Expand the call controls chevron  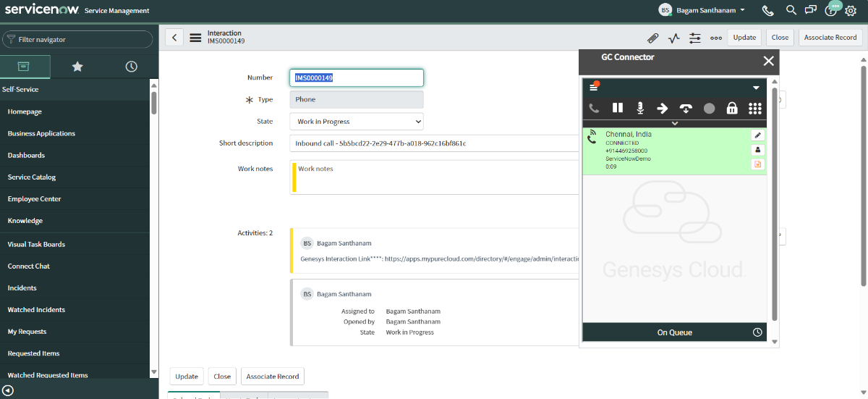(674, 123)
